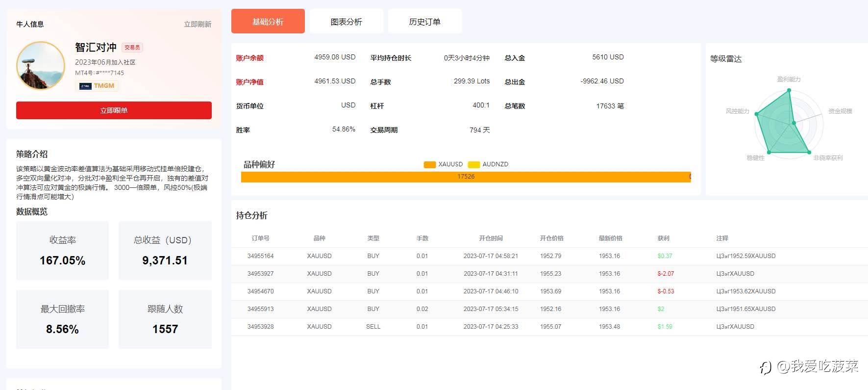Viewport: 868px width, 390px height.
Task: Click the 获利 column header
Action: tap(663, 238)
